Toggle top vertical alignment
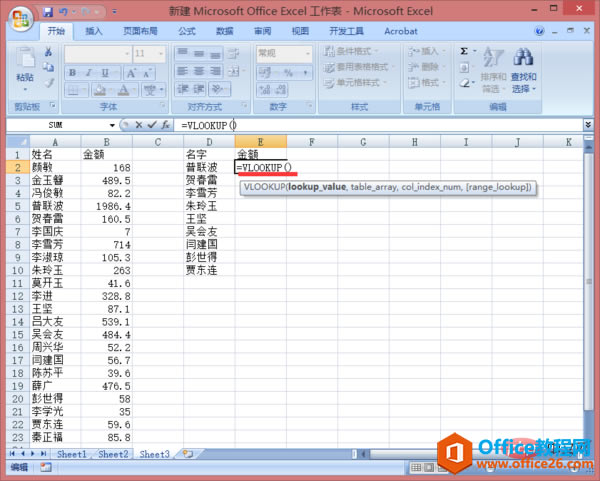Viewport: 600px width, 481px height. 183,53
